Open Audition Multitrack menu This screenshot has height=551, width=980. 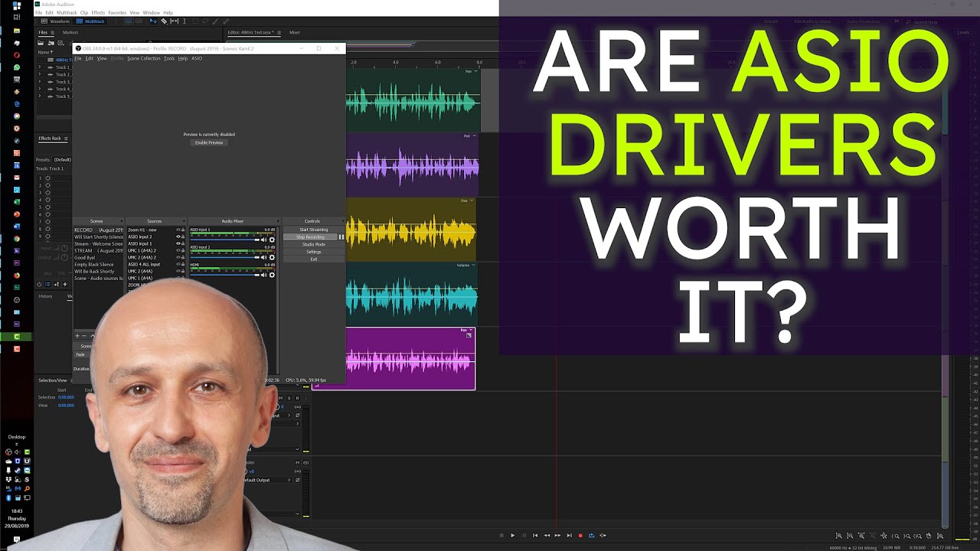(67, 12)
